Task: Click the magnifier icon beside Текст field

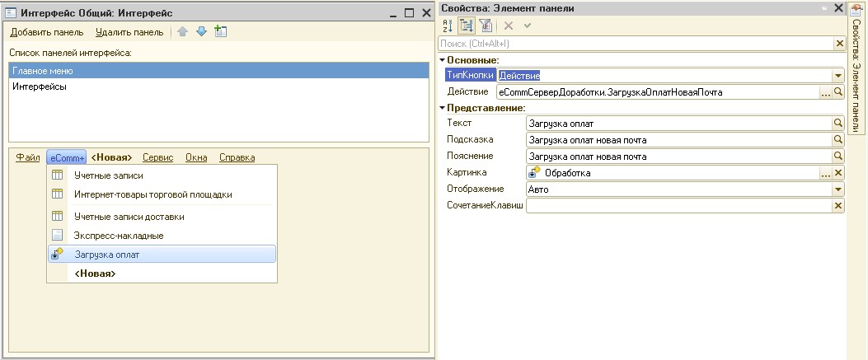Action: click(x=839, y=123)
